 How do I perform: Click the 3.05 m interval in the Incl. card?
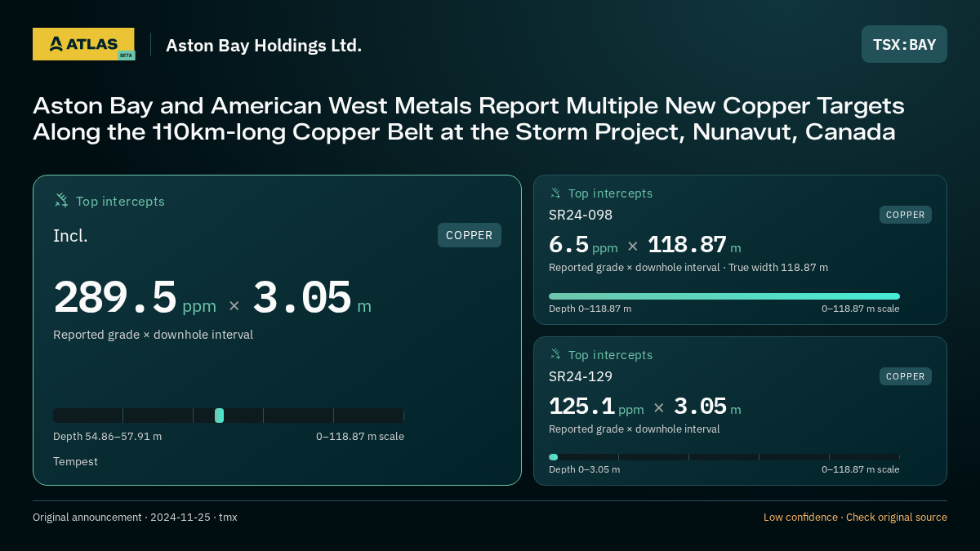point(312,298)
